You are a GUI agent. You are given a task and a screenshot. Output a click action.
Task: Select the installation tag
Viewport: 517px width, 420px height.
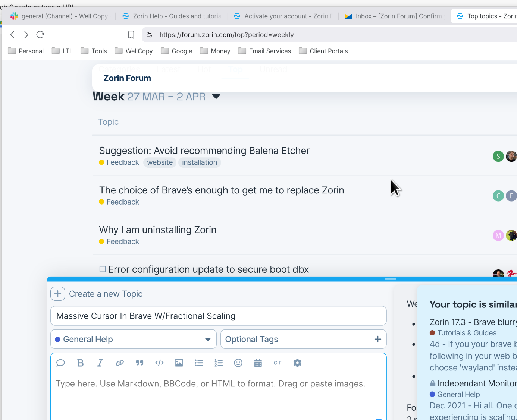click(x=200, y=162)
